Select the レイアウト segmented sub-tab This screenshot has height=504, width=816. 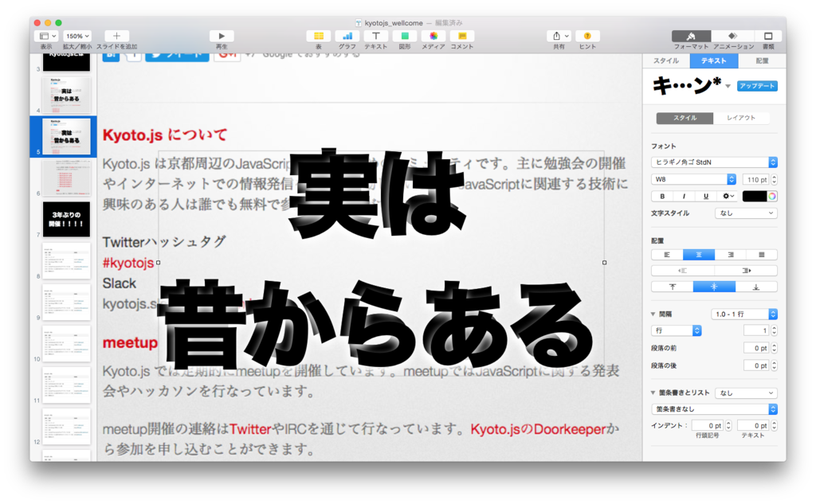741,118
